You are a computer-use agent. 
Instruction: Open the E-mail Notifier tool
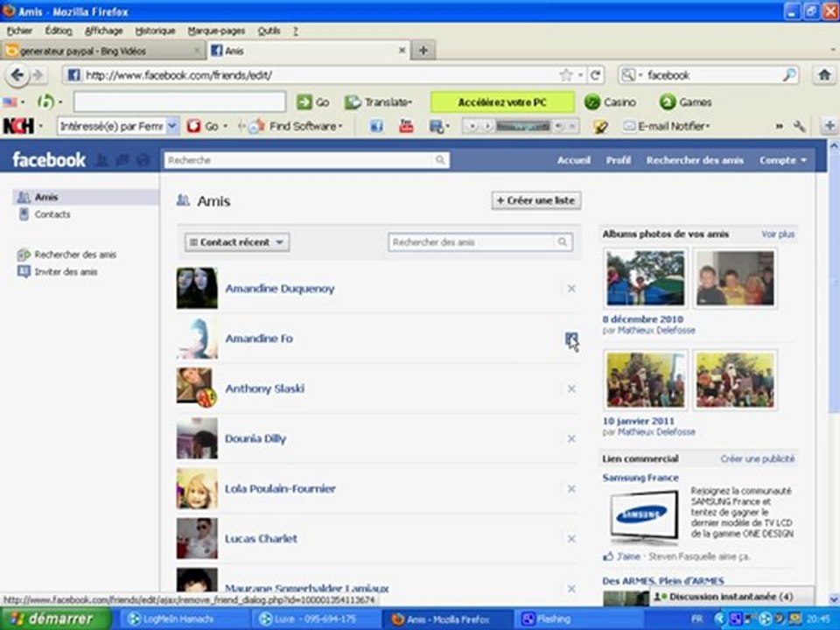tap(666, 126)
